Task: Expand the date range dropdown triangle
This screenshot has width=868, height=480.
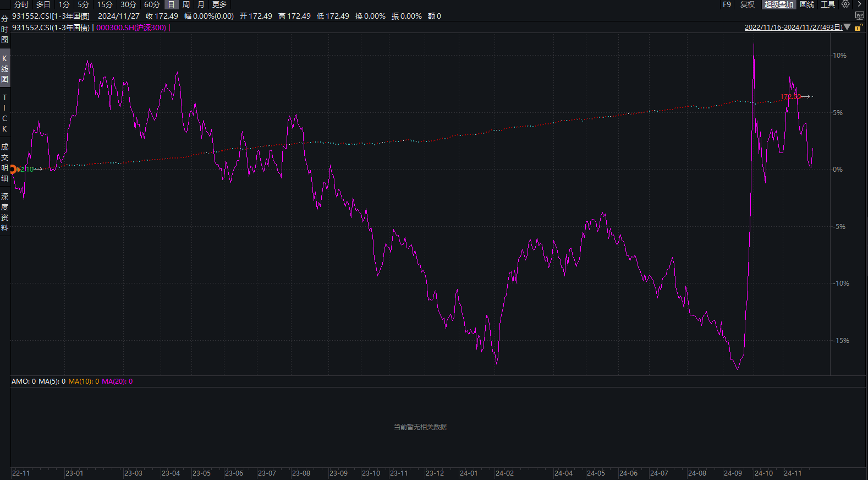Action: coord(847,27)
